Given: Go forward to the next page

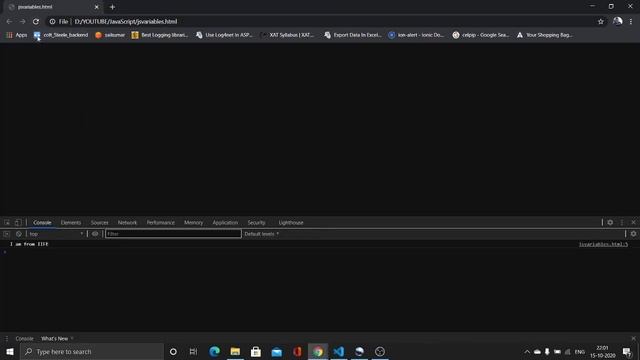Looking at the screenshot, I should 22,22.
